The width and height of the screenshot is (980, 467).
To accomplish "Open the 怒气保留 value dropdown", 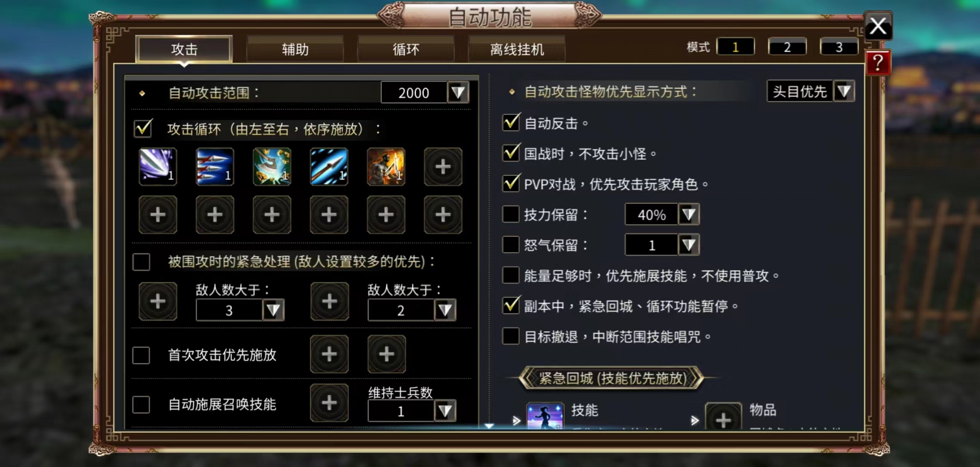I will pos(688,245).
